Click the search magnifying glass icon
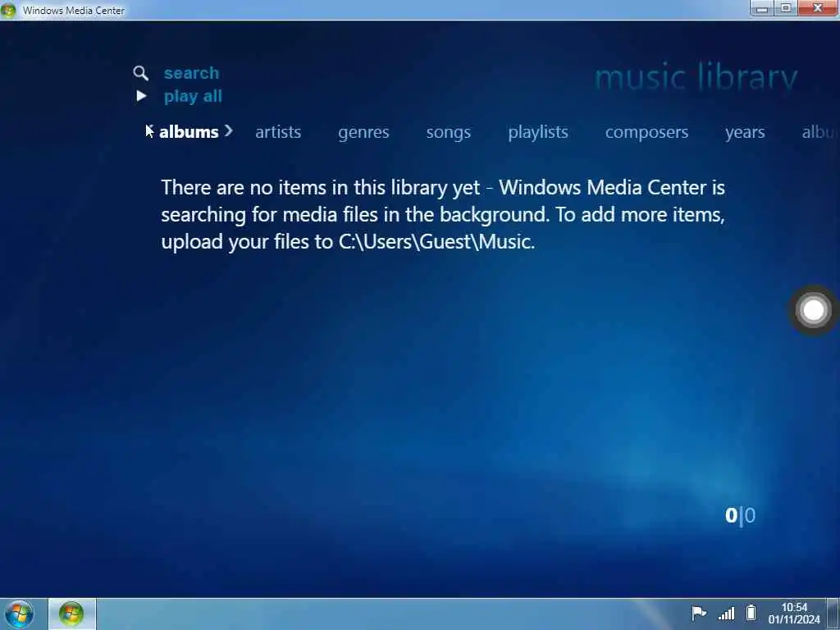Image resolution: width=840 pixels, height=630 pixels. [x=141, y=73]
